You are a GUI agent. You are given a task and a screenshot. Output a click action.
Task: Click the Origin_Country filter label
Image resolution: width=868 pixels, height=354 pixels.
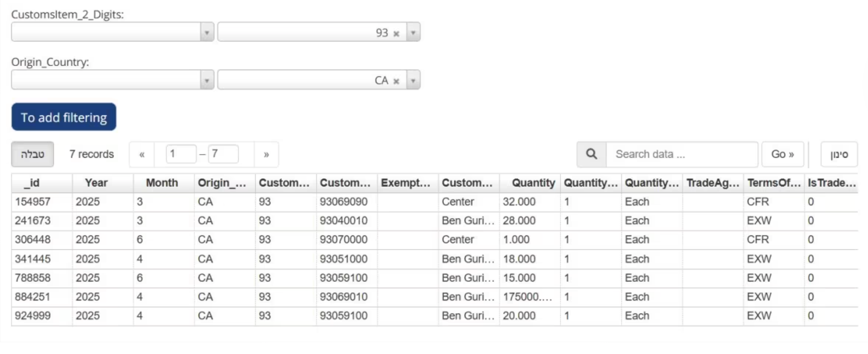pyautogui.click(x=50, y=62)
